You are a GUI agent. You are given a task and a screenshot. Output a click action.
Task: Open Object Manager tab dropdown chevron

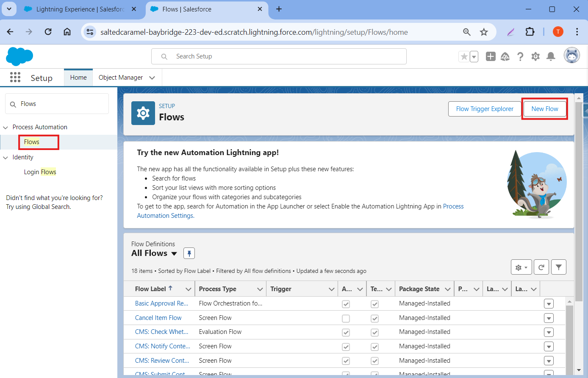tap(152, 78)
